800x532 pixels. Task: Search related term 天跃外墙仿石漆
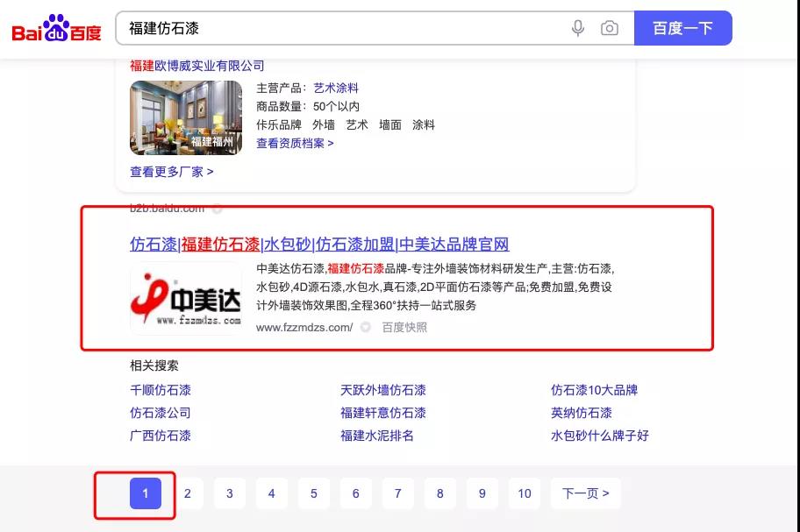click(x=383, y=390)
